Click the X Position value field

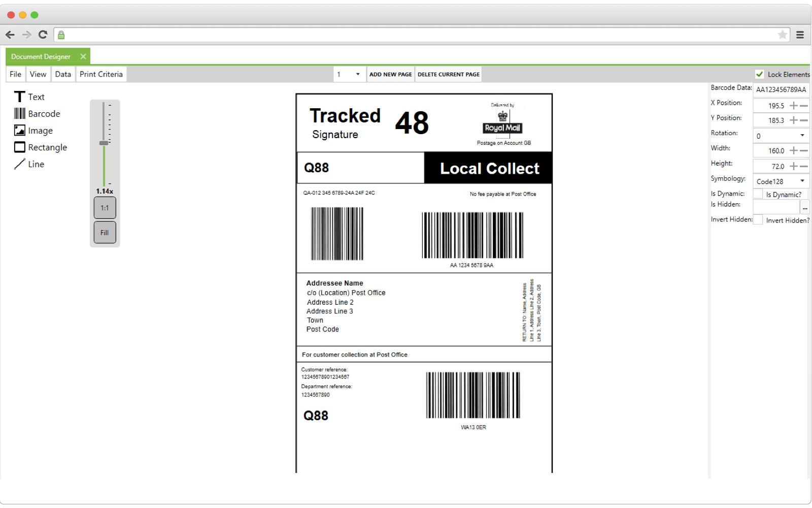point(771,106)
